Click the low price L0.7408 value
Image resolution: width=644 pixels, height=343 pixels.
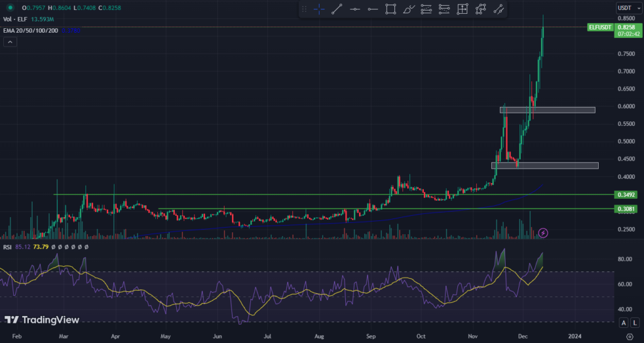coord(85,8)
